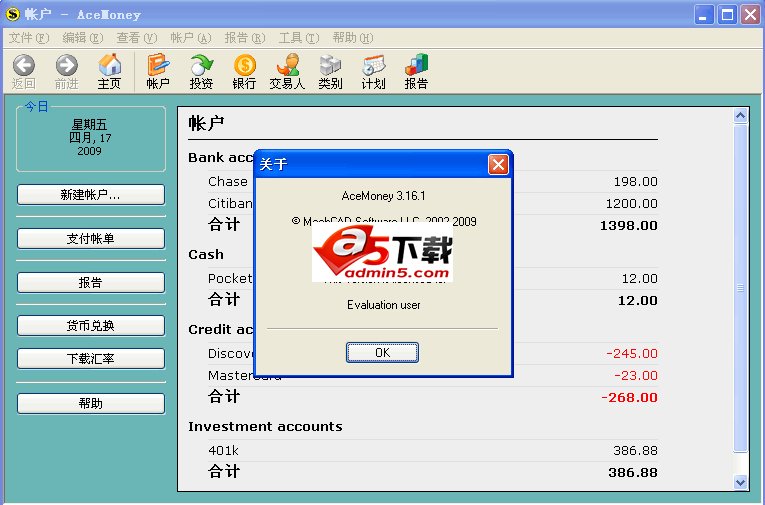The image size is (765, 505).
Task: Click the Discover balance -245.00
Action: point(632,353)
